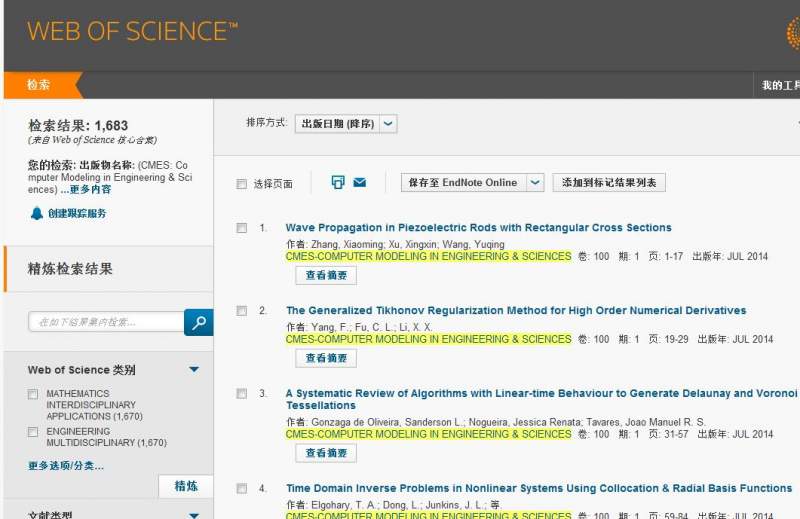Image resolution: width=800 pixels, height=519 pixels.
Task: Open the Generalized Tikhonov Regularization Method title
Action: coord(516,310)
